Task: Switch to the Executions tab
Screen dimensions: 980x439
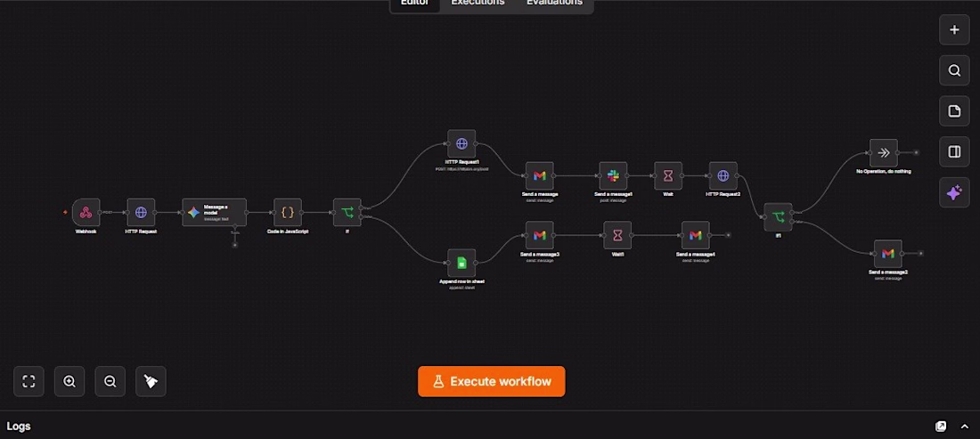Action: [478, 4]
